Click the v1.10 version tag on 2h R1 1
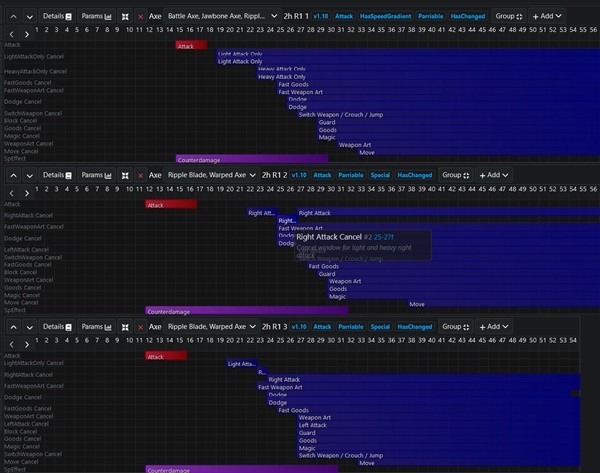 point(321,17)
